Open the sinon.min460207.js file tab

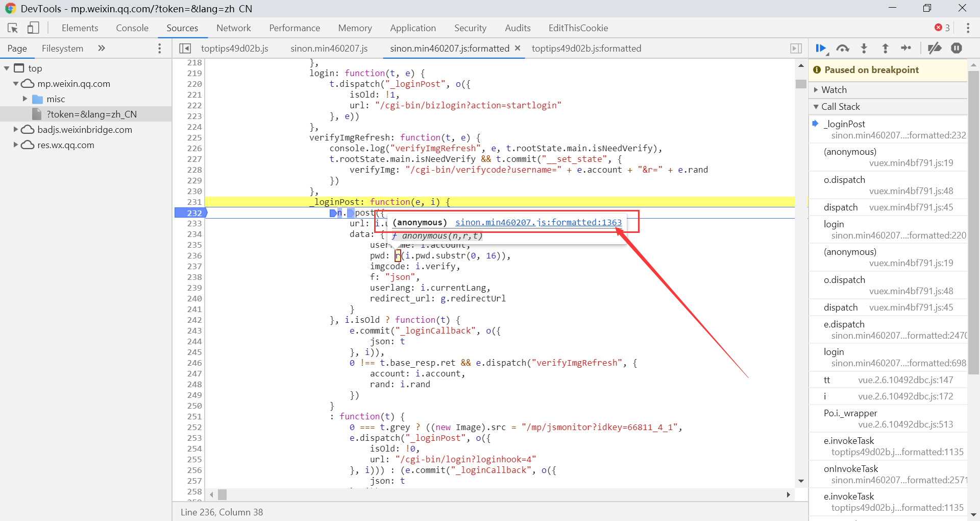[x=329, y=49]
